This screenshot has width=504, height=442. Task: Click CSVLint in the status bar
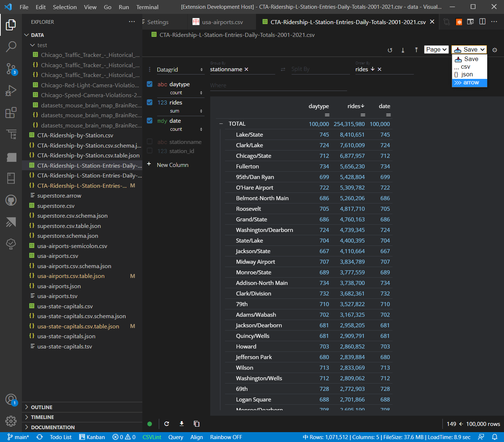152,437
